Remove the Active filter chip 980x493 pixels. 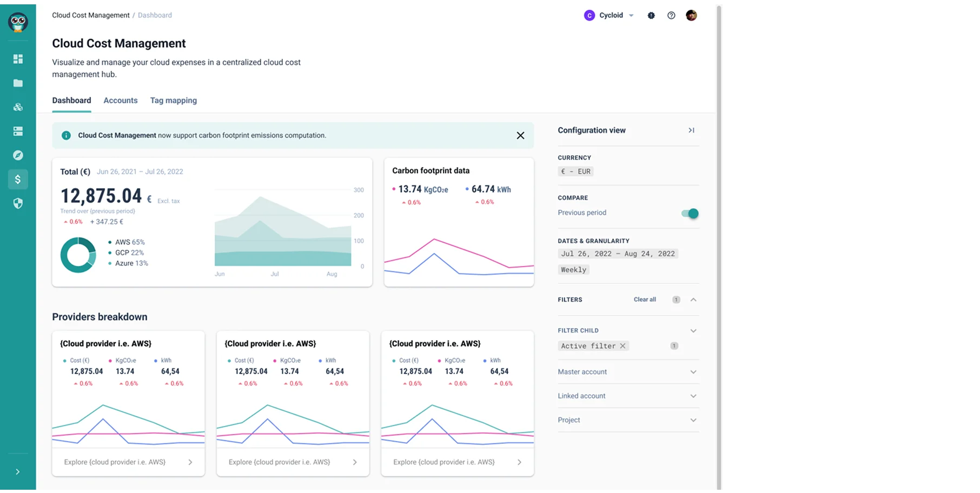tap(623, 346)
